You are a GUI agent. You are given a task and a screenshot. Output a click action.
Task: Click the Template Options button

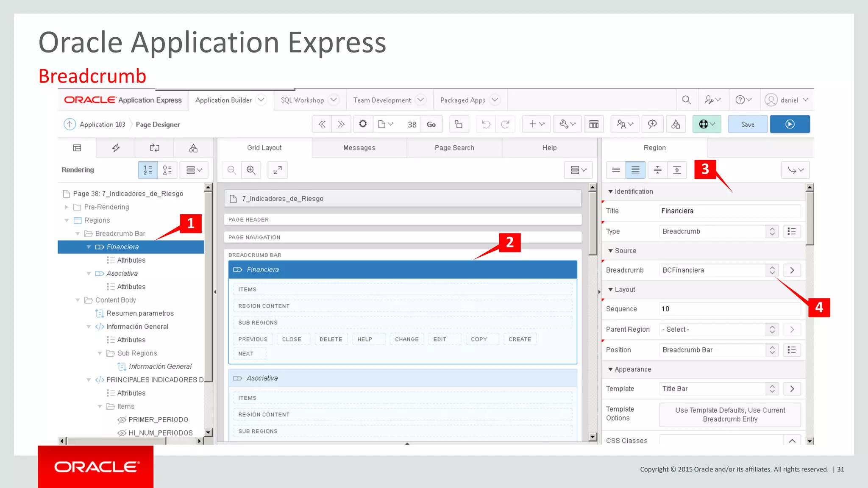(x=730, y=415)
